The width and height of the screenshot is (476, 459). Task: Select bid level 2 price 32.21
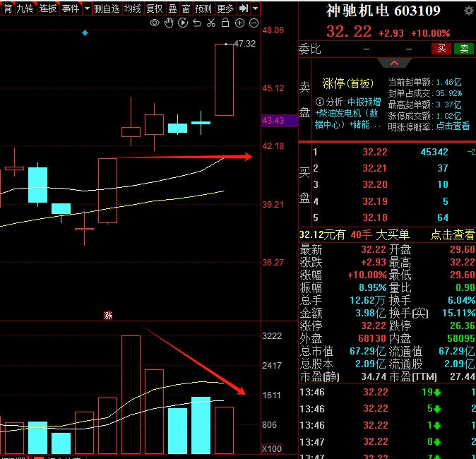(375, 168)
